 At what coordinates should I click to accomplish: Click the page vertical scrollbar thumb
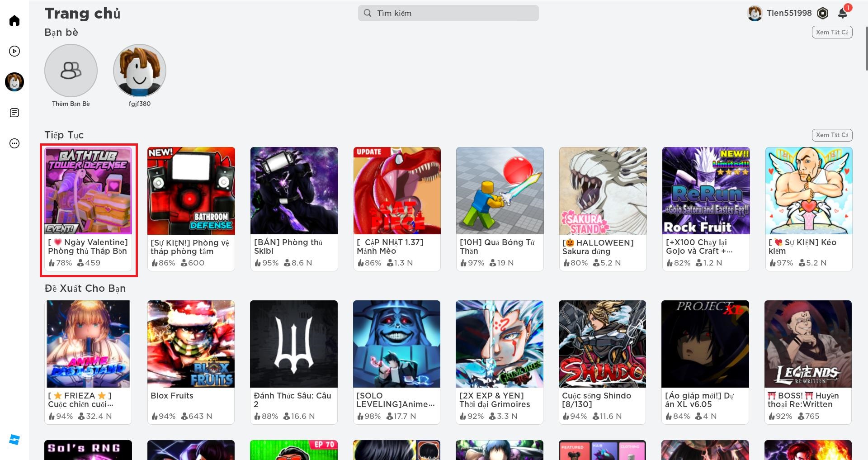[x=866, y=49]
